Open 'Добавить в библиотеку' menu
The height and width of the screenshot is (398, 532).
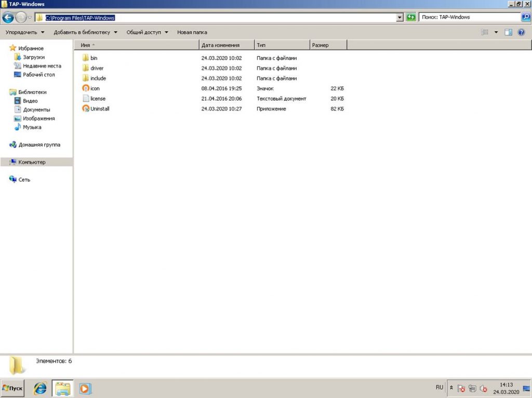85,32
